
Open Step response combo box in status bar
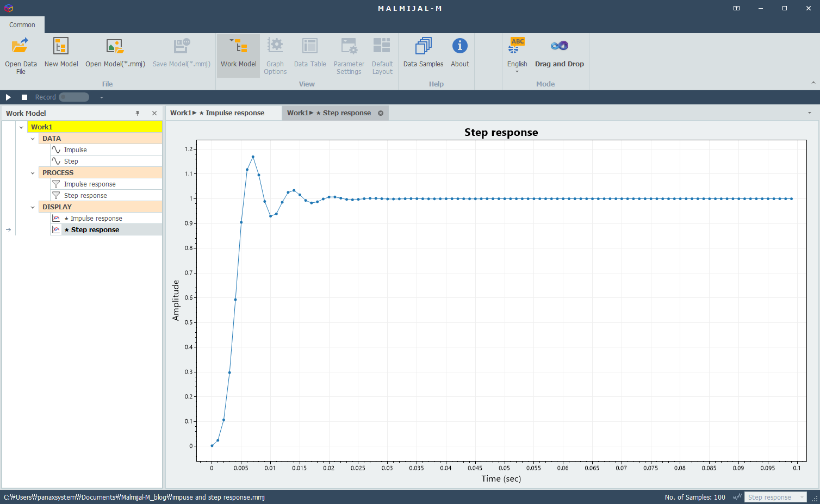coord(775,497)
